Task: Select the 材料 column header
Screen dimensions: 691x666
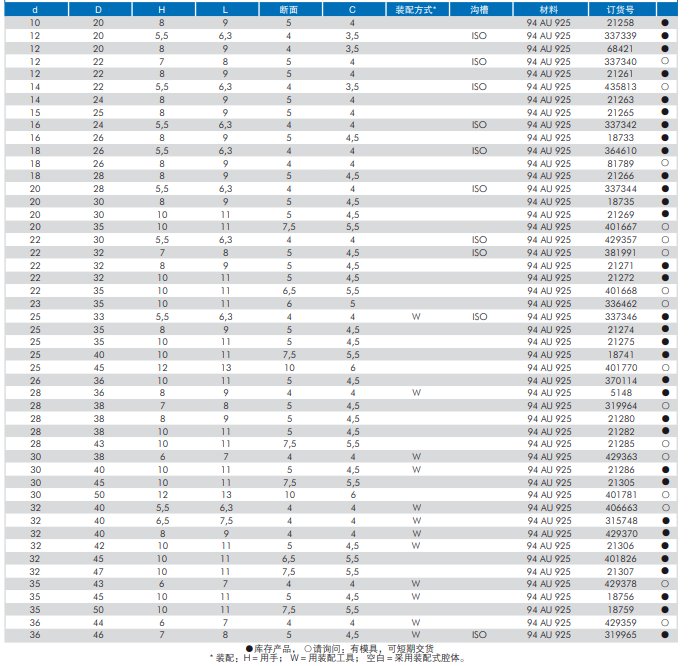Action: tap(548, 9)
